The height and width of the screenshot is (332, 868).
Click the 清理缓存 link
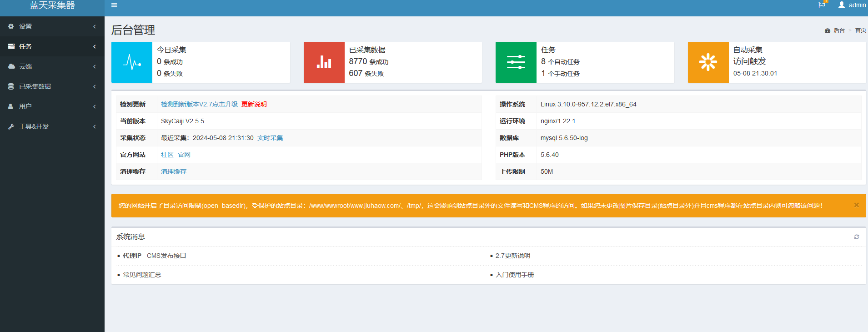174,171
